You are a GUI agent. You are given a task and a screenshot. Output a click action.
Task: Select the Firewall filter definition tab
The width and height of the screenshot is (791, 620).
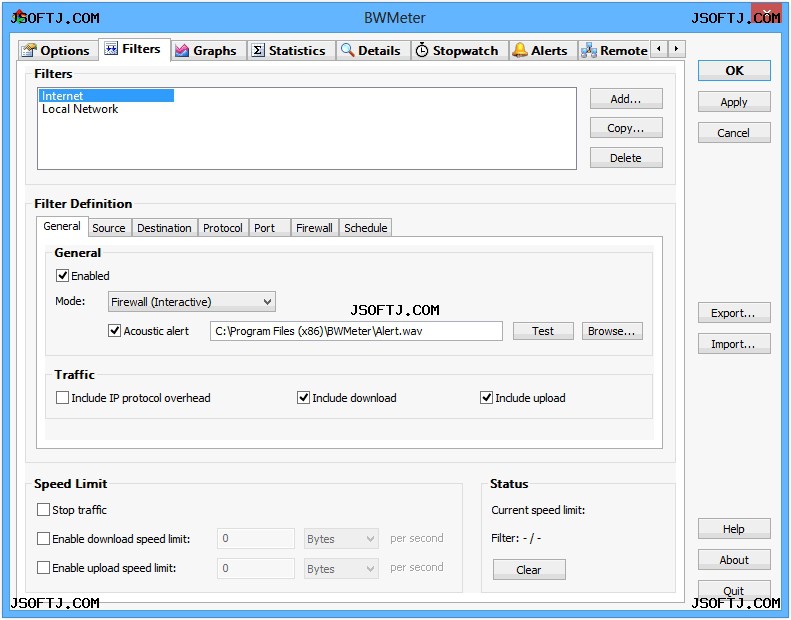coord(314,228)
